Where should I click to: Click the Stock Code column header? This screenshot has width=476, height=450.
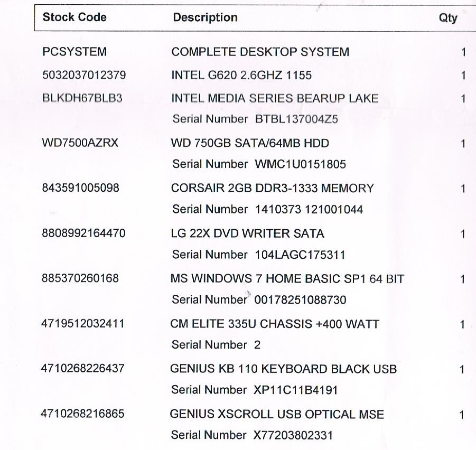click(x=74, y=17)
